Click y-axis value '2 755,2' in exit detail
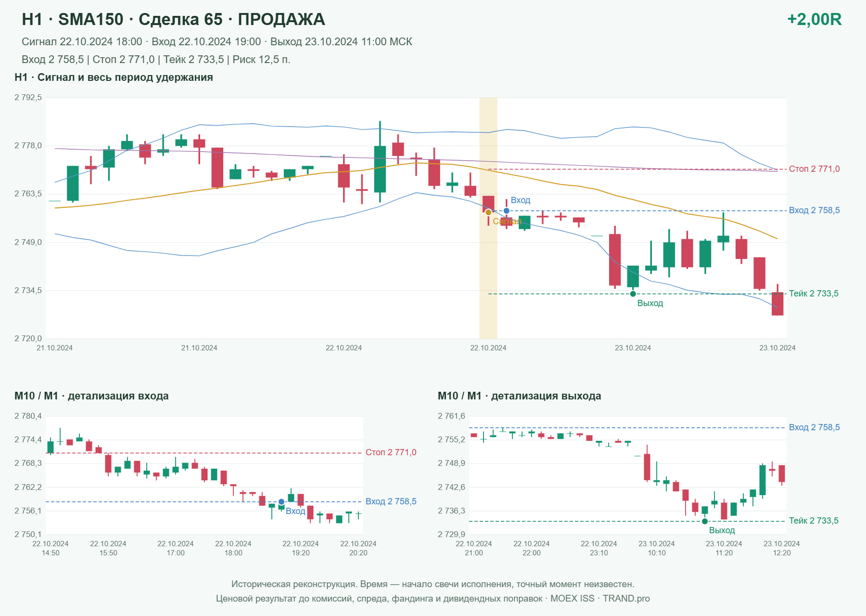The image size is (866, 616). coord(451,440)
